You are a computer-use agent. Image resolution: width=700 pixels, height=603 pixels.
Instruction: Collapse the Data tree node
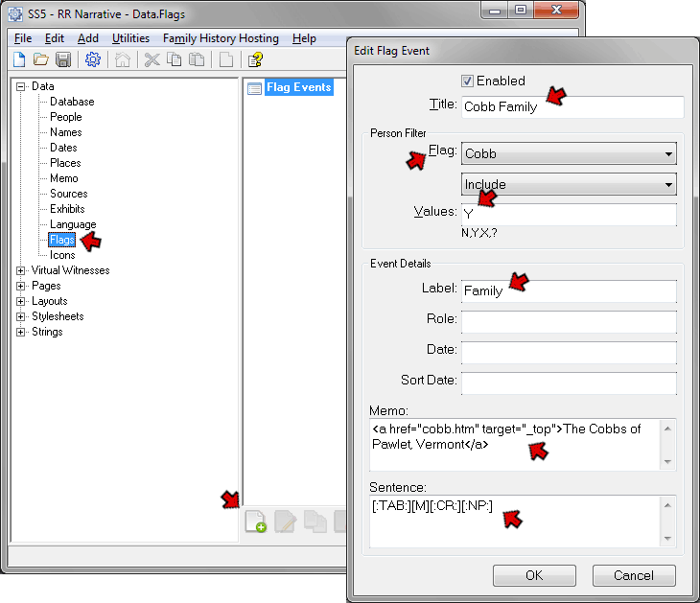pos(21,86)
